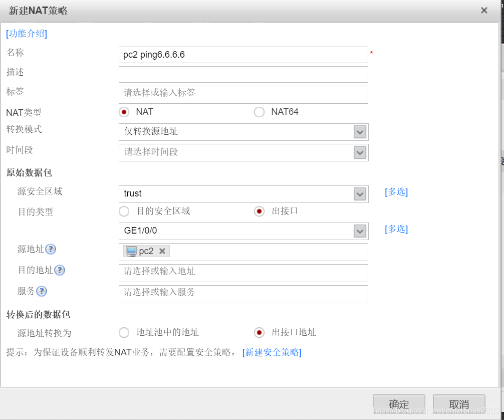Select the NAT64 type radio button

(x=259, y=112)
